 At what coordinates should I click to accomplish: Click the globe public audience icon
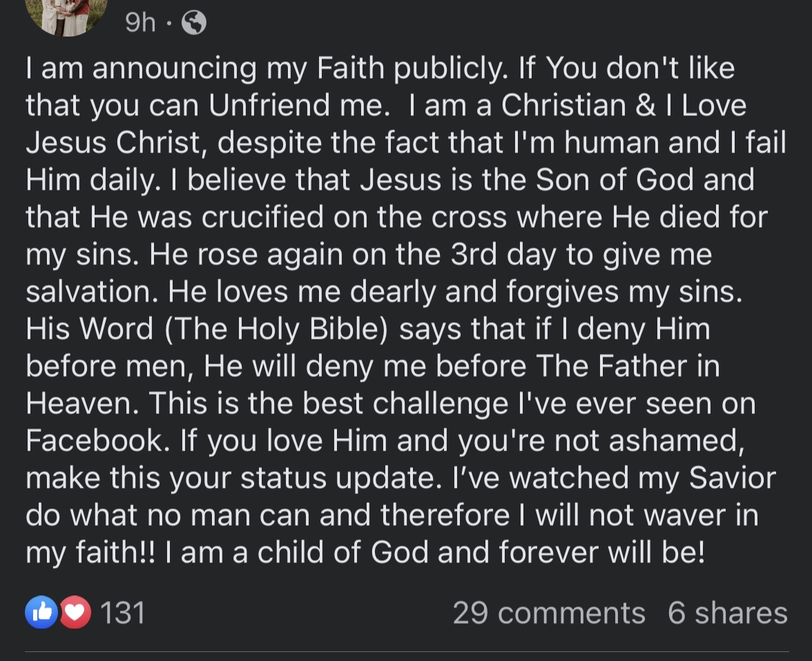(x=194, y=23)
